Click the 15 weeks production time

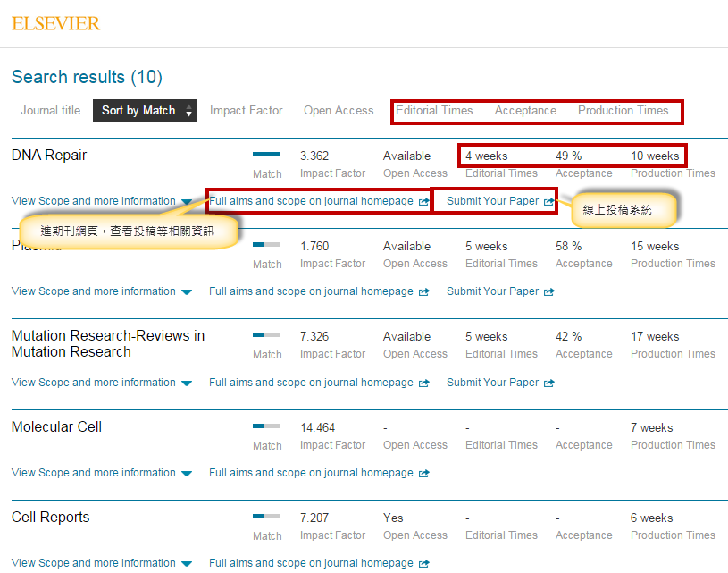tap(655, 247)
